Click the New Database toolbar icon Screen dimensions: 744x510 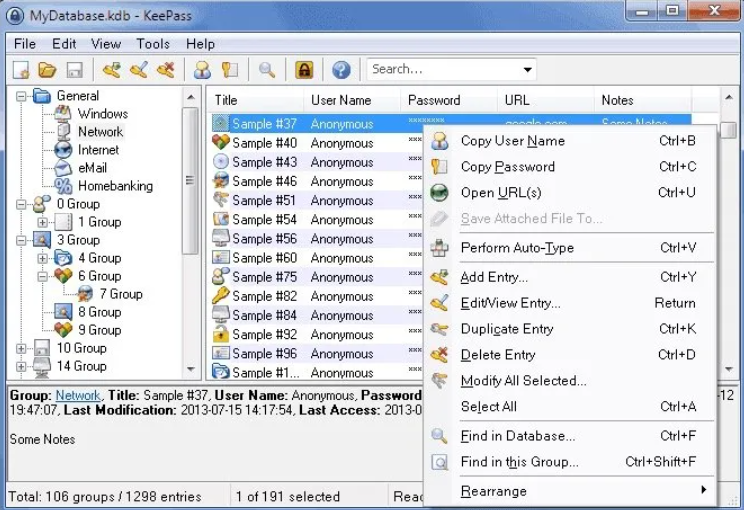[x=21, y=70]
